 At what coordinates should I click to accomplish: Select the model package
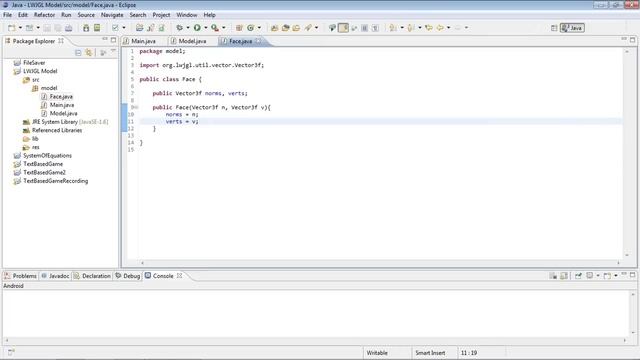tap(49, 88)
